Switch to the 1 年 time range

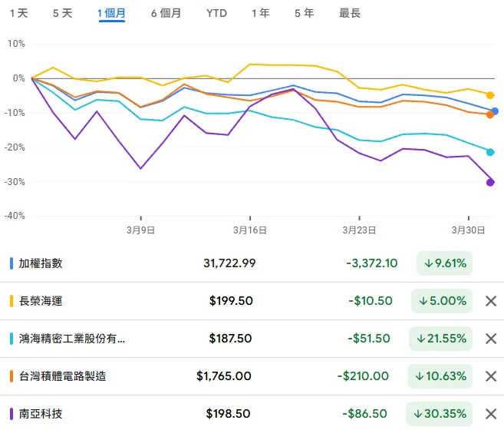pos(261,13)
